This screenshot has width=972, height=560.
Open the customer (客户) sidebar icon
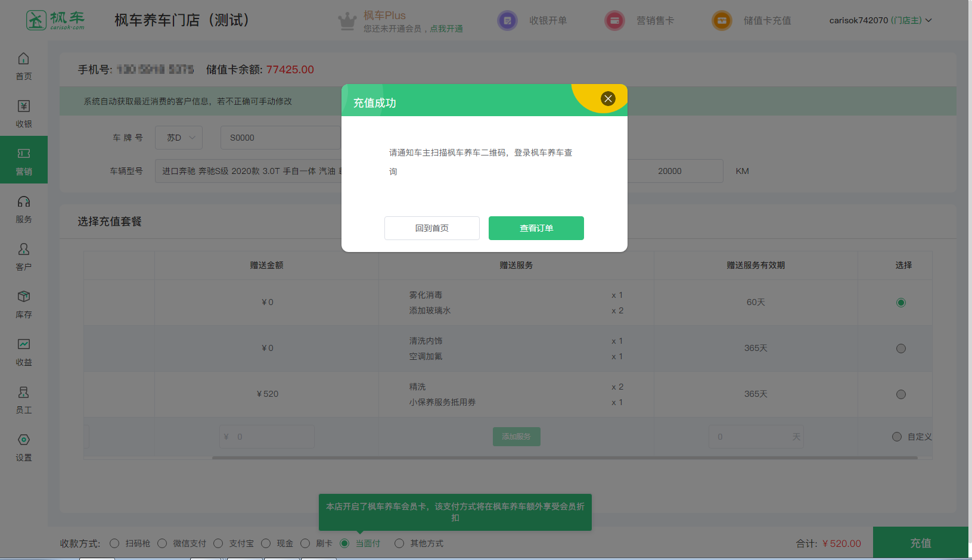23,250
